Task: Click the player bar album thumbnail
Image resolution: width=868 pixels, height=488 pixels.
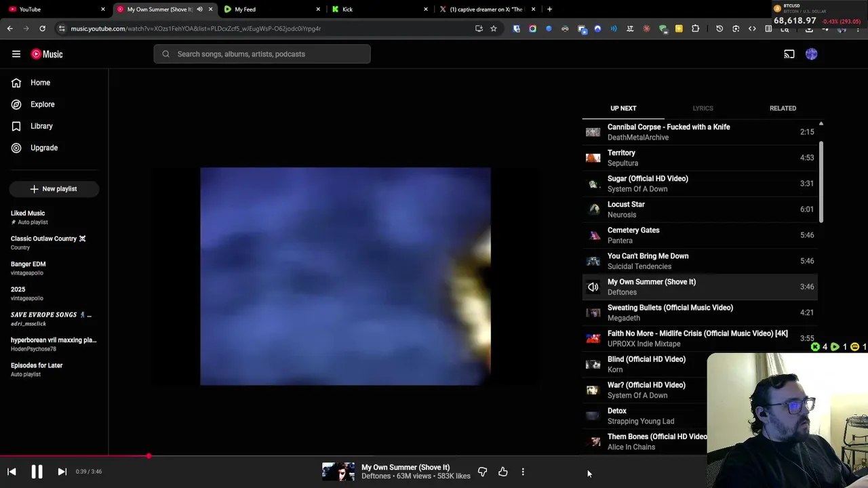Action: (338, 472)
